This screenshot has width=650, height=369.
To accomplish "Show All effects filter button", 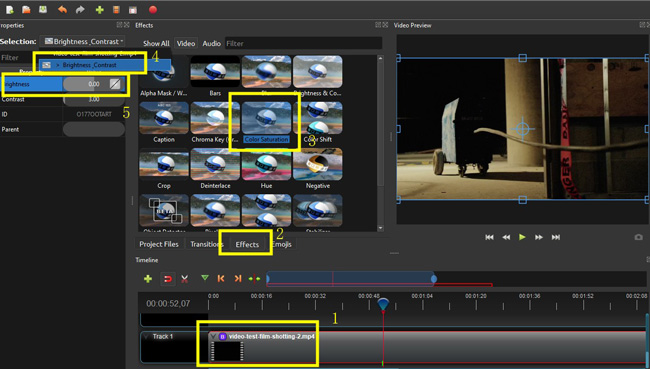I will coord(156,43).
